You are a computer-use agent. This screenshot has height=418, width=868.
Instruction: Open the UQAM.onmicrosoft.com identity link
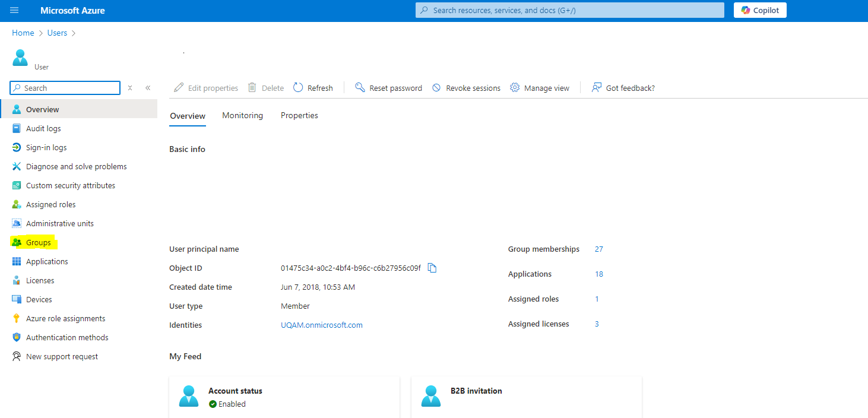[x=321, y=325]
